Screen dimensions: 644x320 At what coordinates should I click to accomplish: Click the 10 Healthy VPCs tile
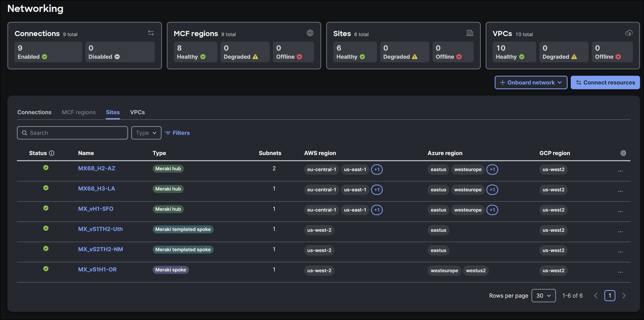pos(514,52)
